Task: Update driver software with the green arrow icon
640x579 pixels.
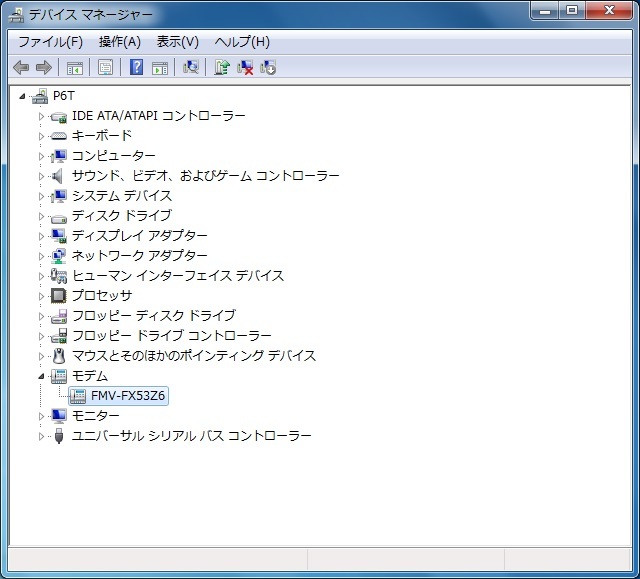Action: (x=222, y=67)
